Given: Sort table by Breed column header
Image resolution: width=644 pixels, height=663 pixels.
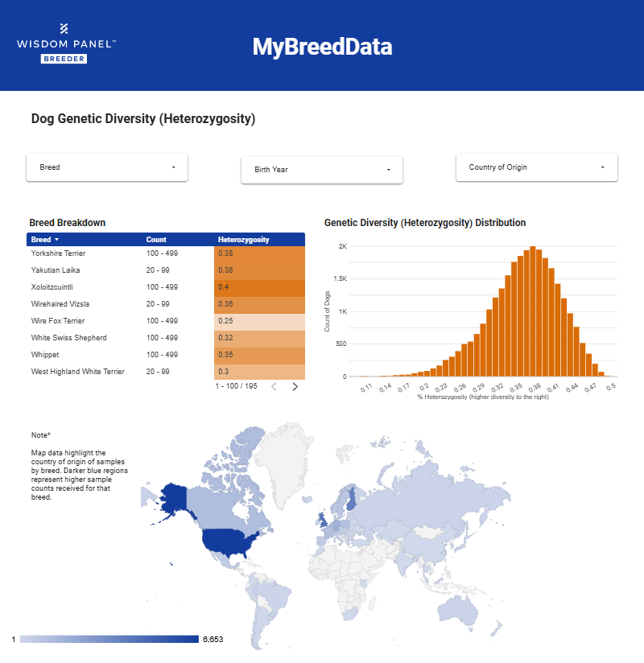Looking at the screenshot, I should 44,239.
